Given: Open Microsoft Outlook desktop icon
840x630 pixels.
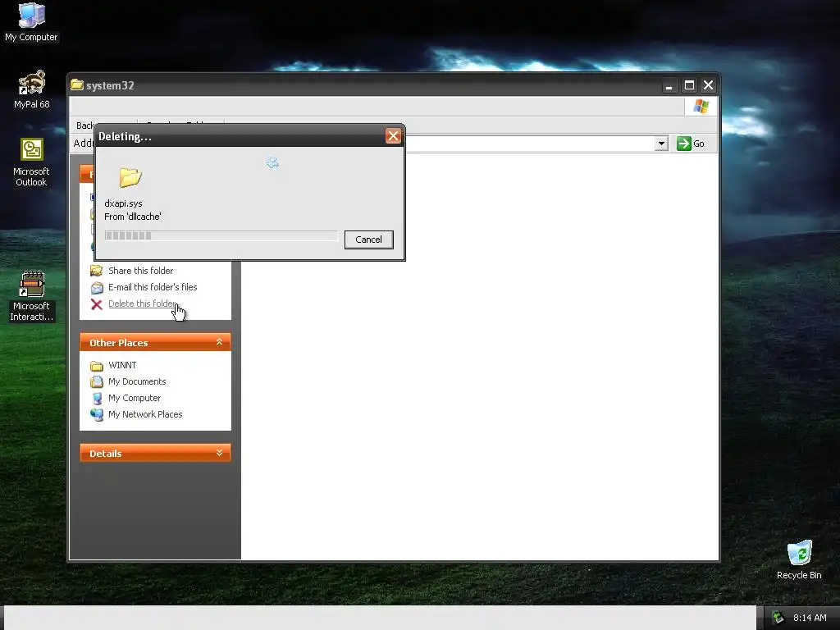Looking at the screenshot, I should 31,162.
